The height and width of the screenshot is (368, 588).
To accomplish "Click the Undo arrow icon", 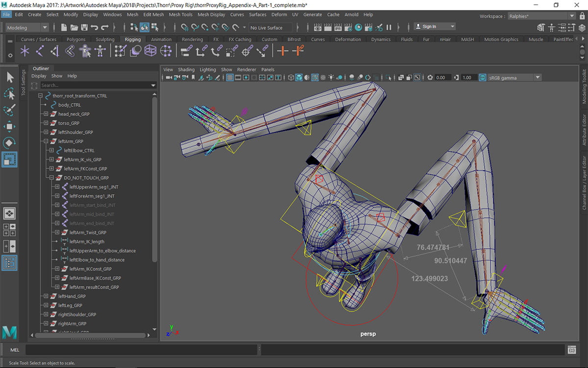I will point(94,27).
